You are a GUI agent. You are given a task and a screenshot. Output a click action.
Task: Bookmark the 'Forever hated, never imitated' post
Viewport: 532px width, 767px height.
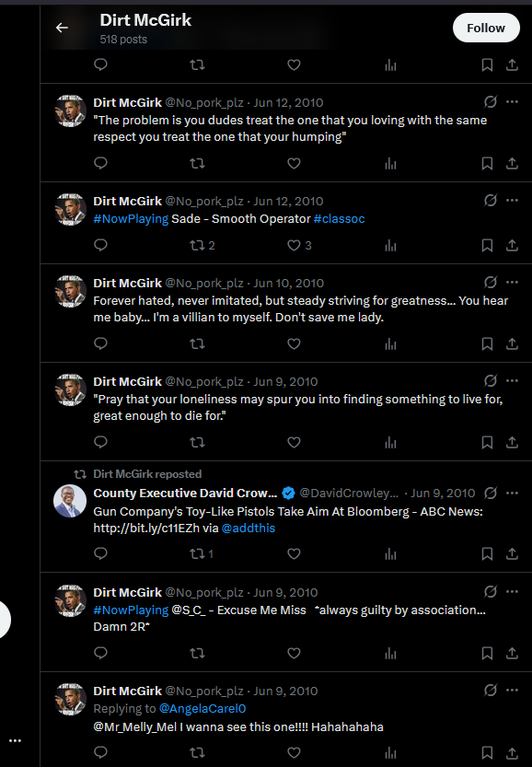coord(487,343)
